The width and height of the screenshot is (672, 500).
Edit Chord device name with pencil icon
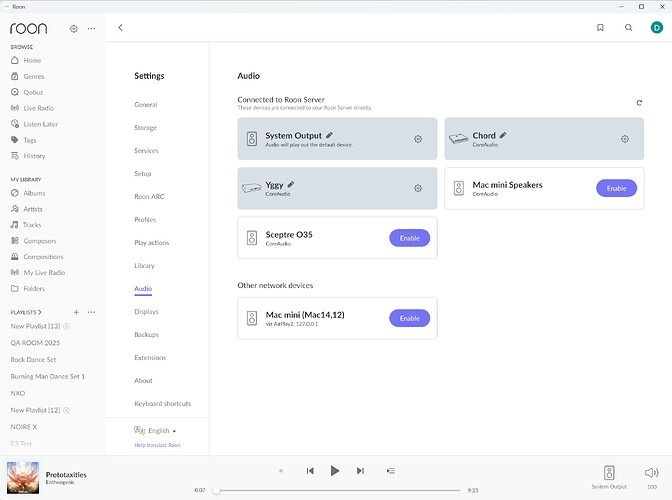(x=503, y=135)
